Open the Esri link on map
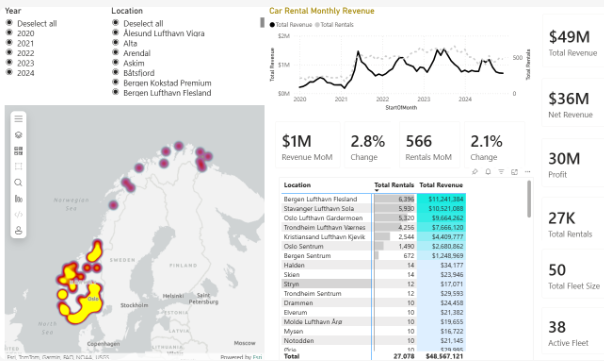604x361 pixels. click(x=257, y=357)
